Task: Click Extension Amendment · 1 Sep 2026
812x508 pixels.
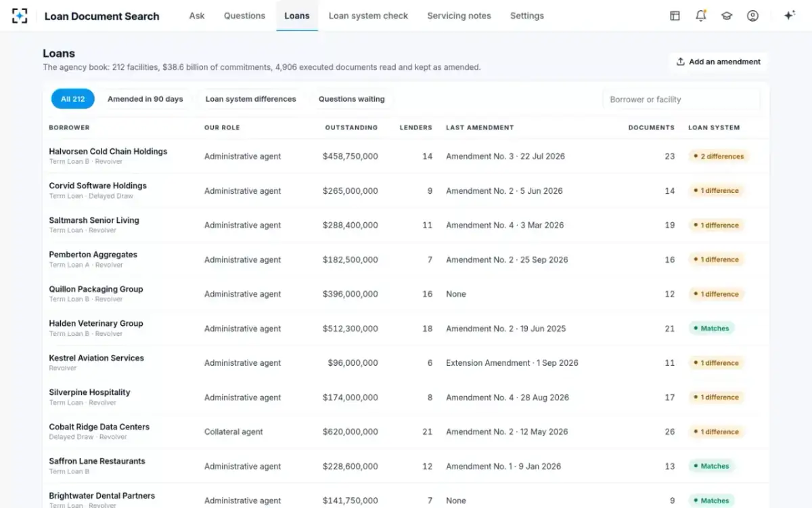Action: [x=512, y=363]
